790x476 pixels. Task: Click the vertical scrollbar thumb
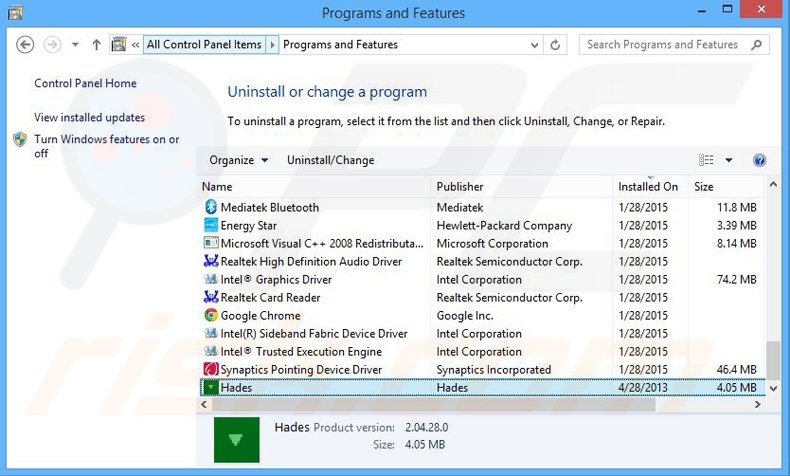pyautogui.click(x=773, y=360)
